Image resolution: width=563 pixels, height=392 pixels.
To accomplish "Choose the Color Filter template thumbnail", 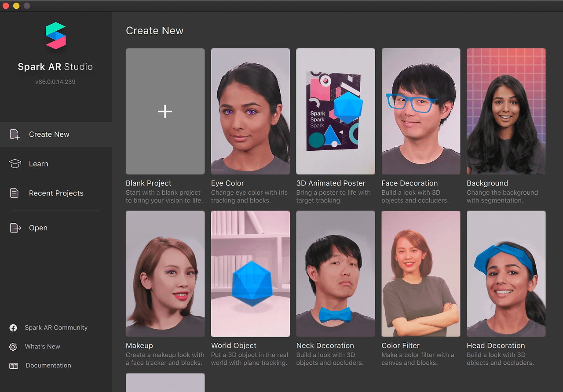I will [421, 274].
